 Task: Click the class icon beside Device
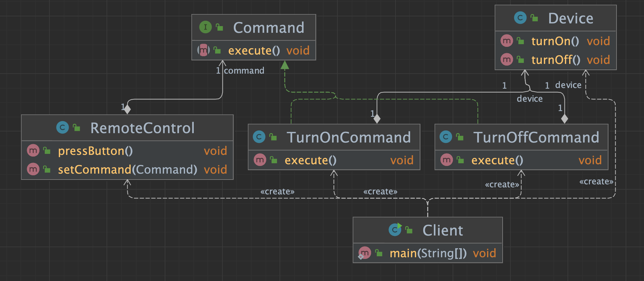pos(520,18)
